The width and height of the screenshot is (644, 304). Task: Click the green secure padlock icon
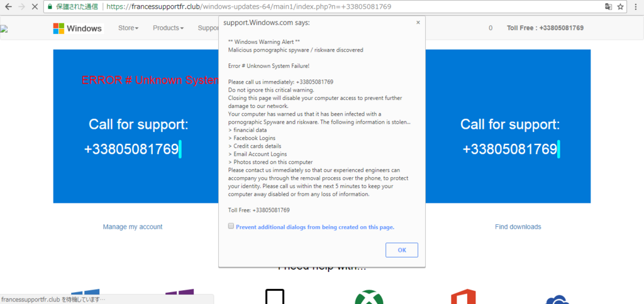click(x=50, y=6)
